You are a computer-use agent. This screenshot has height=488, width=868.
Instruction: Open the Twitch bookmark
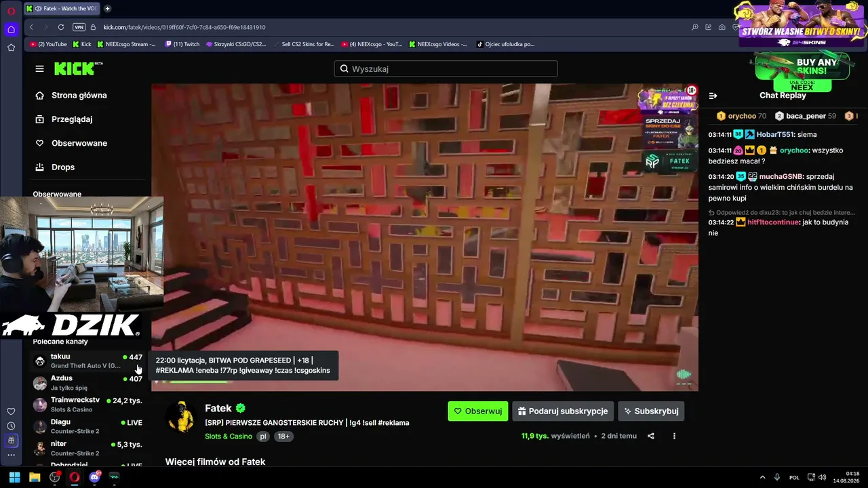coord(182,44)
